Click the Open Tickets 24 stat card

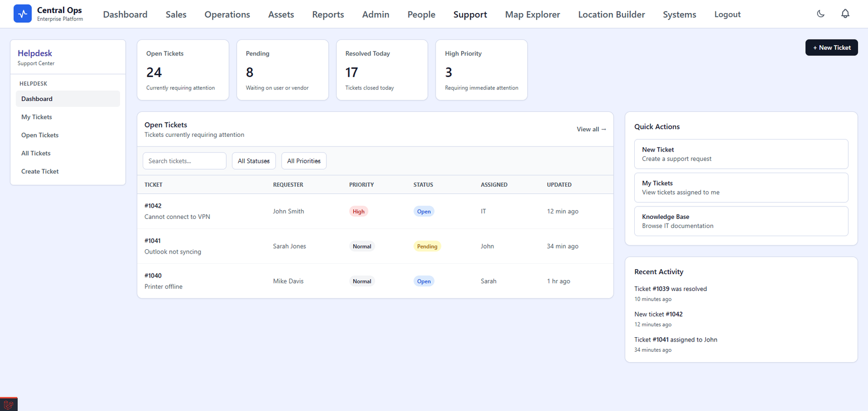(x=183, y=70)
